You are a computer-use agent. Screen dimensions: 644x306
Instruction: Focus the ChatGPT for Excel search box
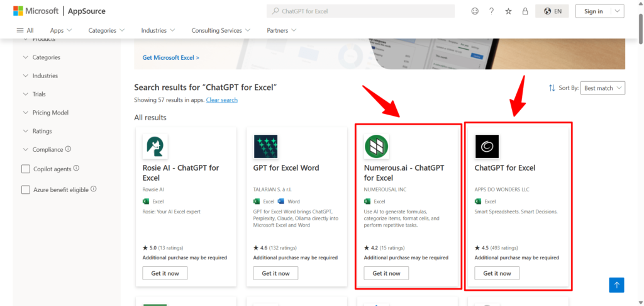click(360, 11)
